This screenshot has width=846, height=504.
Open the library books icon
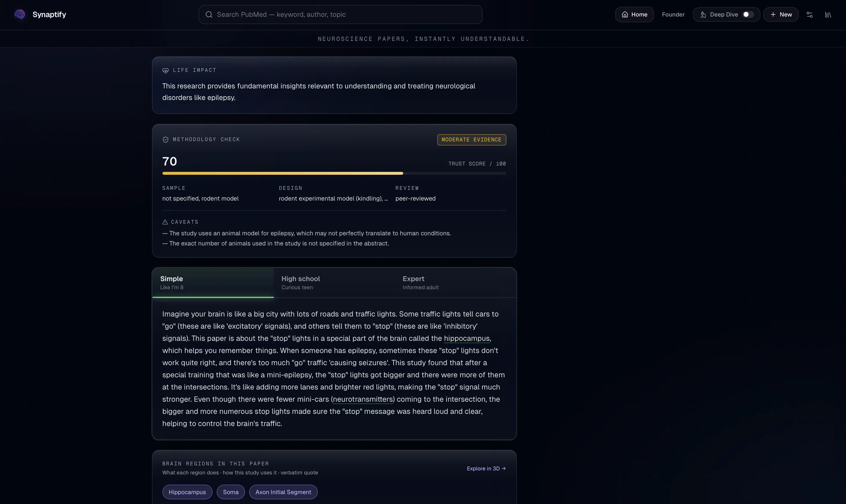(x=828, y=14)
